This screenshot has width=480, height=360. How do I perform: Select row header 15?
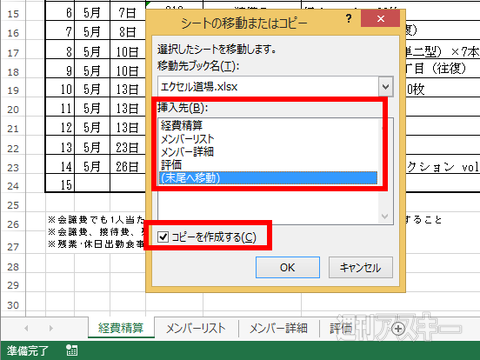click(x=13, y=14)
